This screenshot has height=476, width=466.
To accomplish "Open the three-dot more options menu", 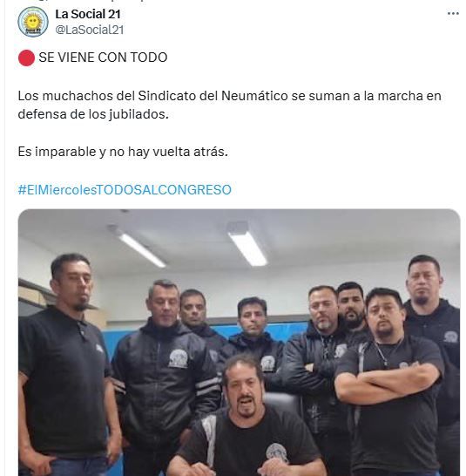I will 453,14.
